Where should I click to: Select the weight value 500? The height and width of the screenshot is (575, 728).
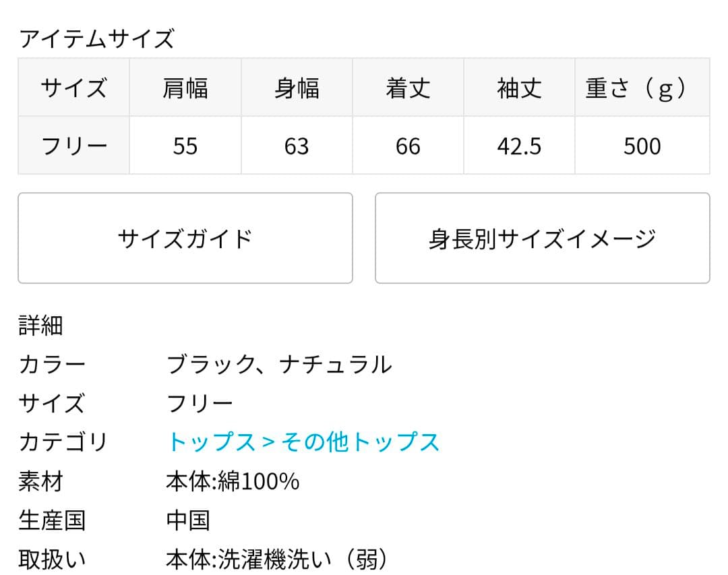(640, 146)
